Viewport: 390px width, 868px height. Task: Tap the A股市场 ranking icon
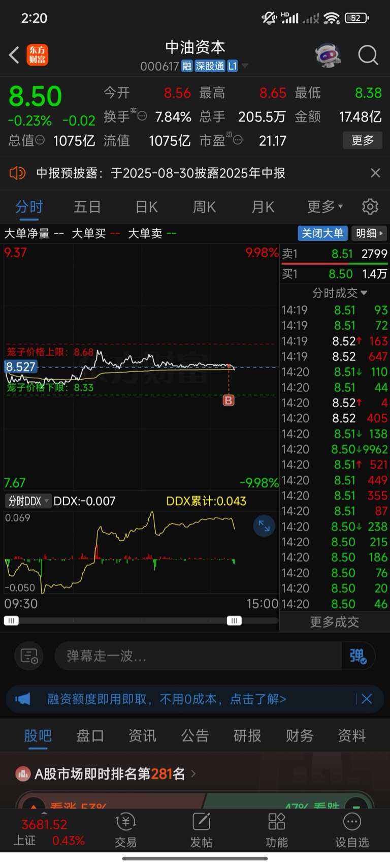pyautogui.click(x=23, y=774)
